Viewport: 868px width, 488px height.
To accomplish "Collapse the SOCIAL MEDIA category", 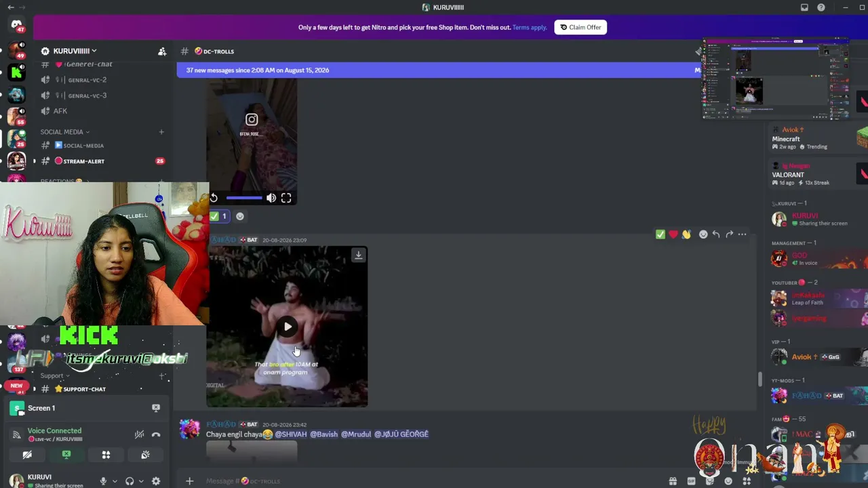I will click(x=64, y=132).
